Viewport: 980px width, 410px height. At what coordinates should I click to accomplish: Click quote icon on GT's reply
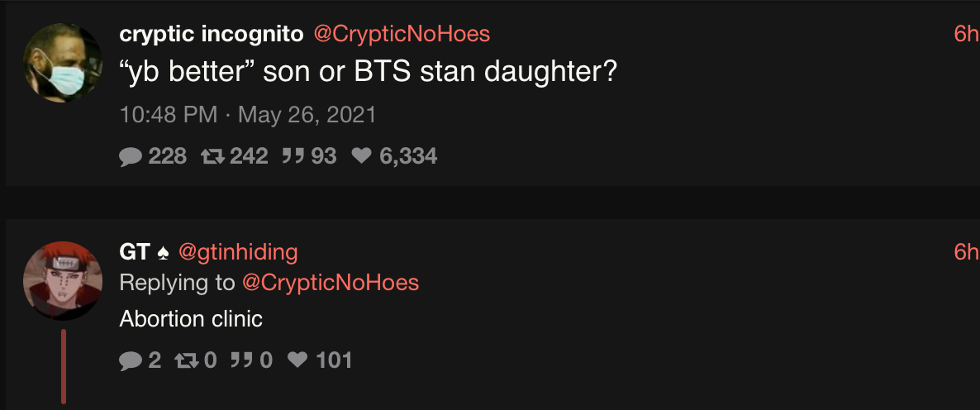241,360
